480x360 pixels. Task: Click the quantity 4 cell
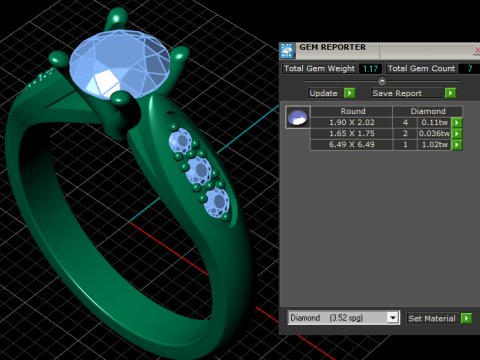click(405, 122)
